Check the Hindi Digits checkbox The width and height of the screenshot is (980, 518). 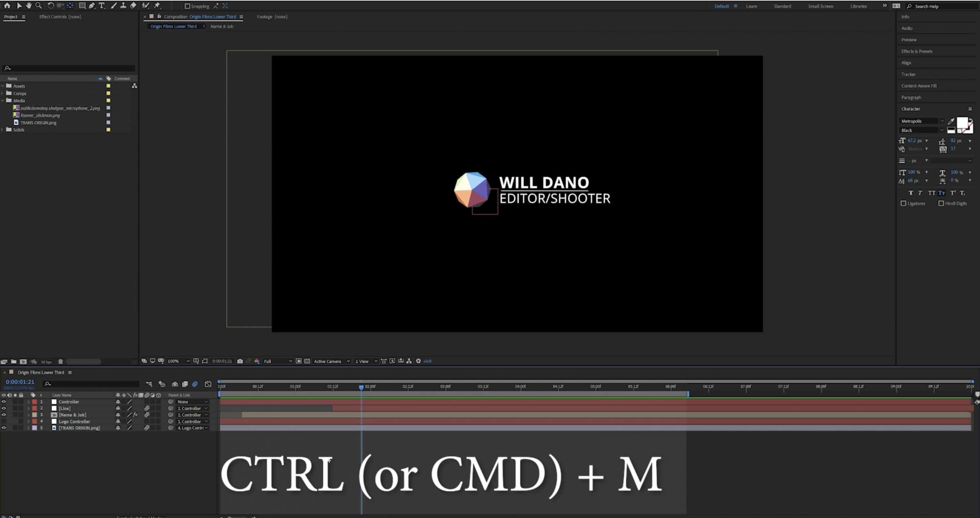tap(941, 203)
